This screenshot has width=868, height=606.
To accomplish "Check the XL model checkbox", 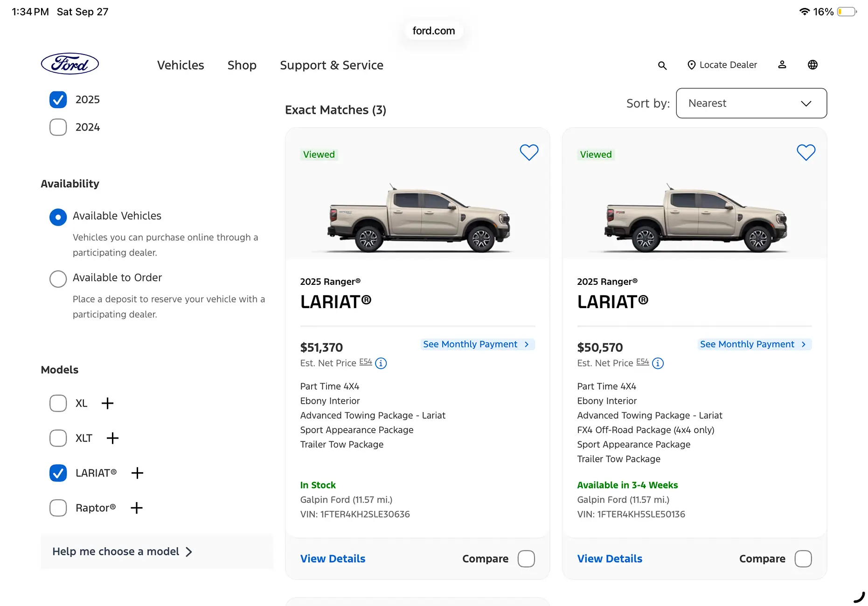I will 58,403.
